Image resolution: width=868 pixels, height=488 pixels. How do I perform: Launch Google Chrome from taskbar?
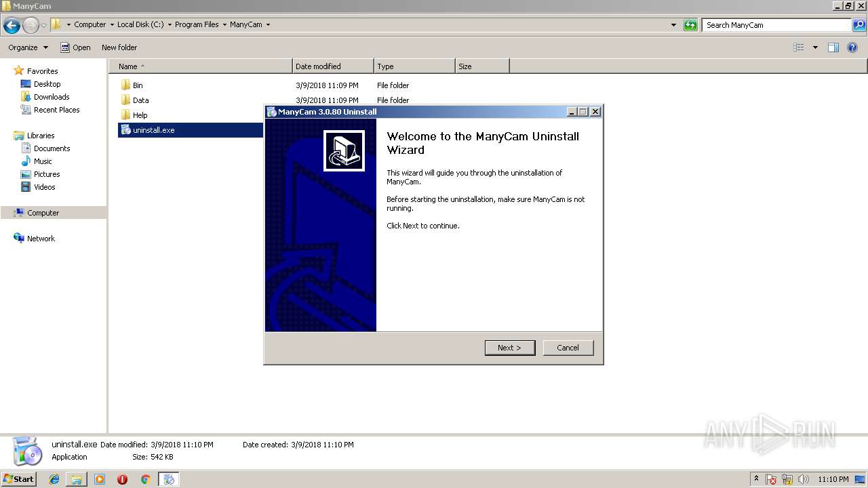[x=145, y=479]
